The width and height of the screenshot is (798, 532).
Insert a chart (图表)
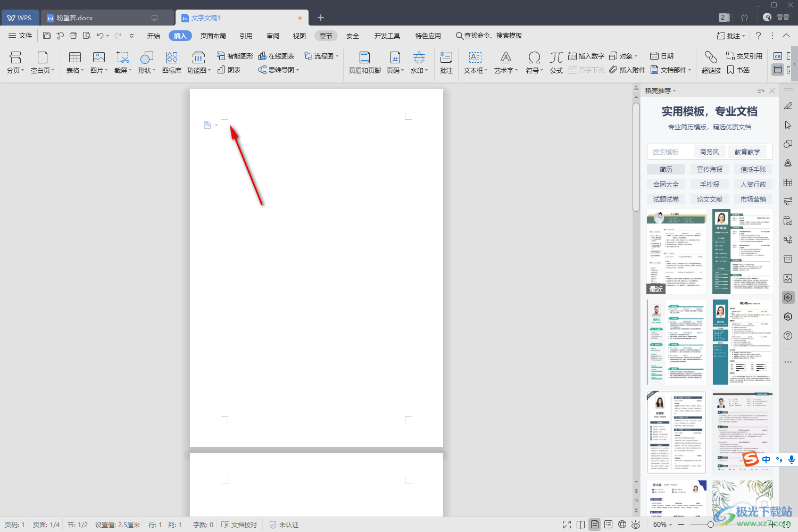coord(229,70)
